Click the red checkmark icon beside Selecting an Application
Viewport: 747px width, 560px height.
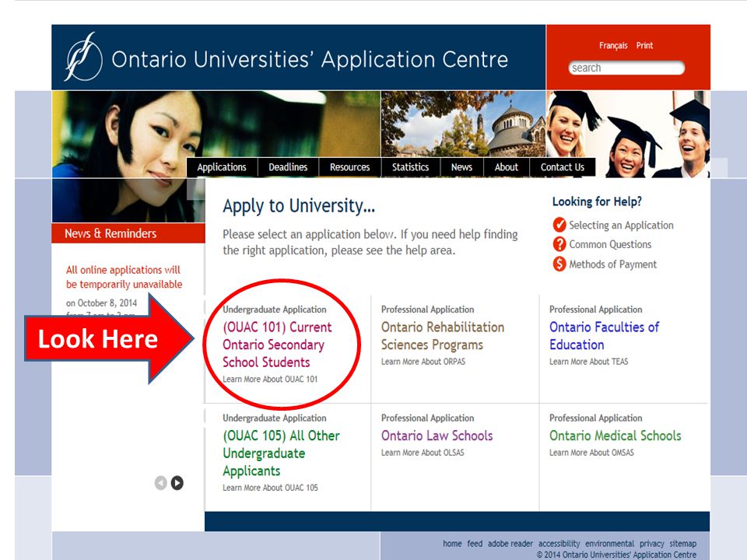(559, 225)
